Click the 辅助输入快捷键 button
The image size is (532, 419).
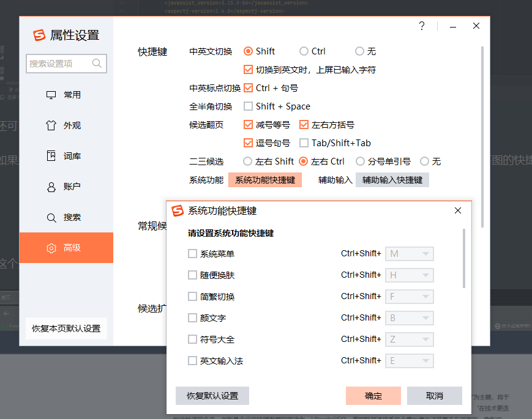(x=392, y=180)
